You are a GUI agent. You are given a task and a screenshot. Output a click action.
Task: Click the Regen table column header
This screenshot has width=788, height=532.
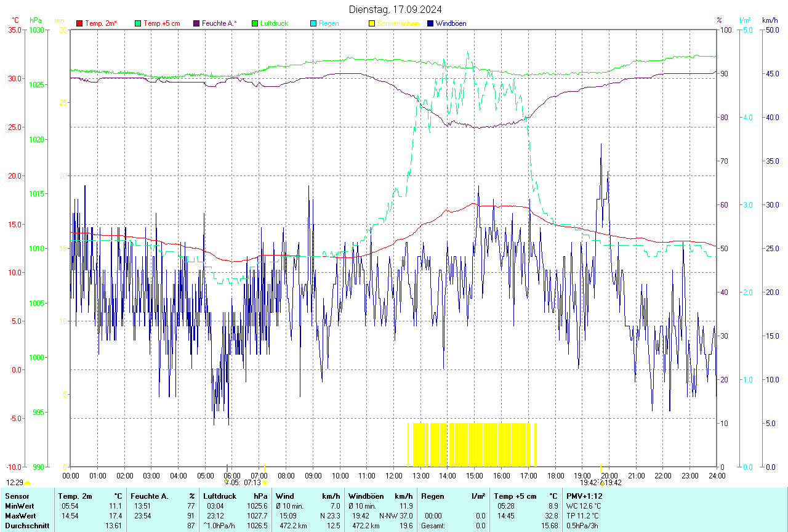432,496
